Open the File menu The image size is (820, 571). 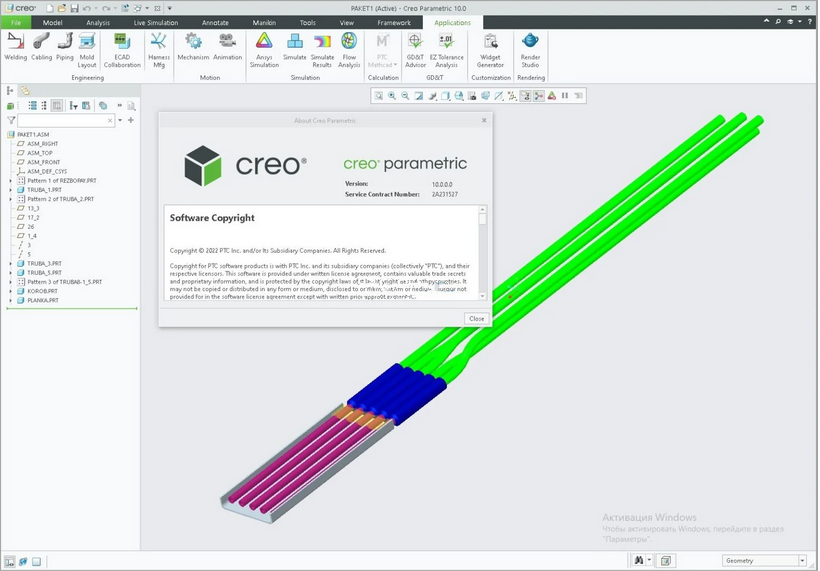coord(16,22)
